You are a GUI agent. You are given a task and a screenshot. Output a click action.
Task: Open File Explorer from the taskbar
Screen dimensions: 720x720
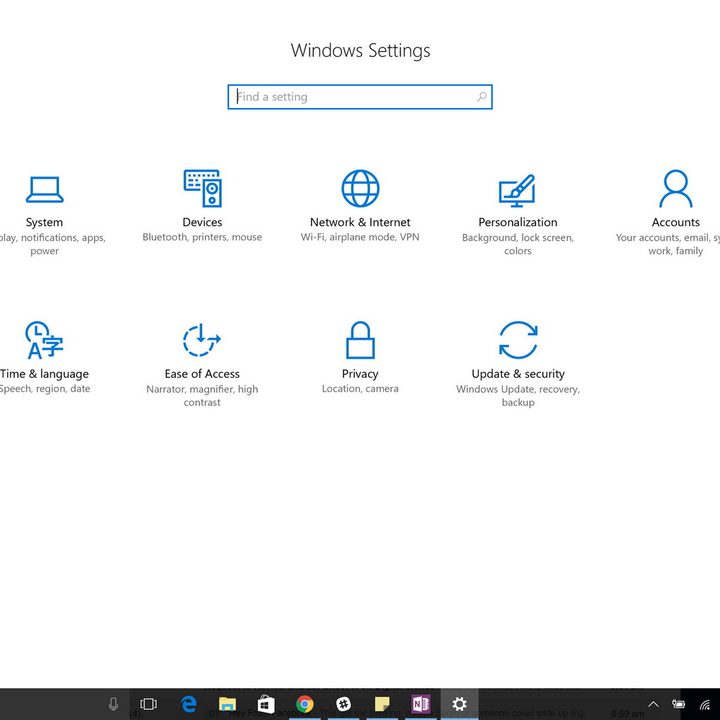click(227, 703)
